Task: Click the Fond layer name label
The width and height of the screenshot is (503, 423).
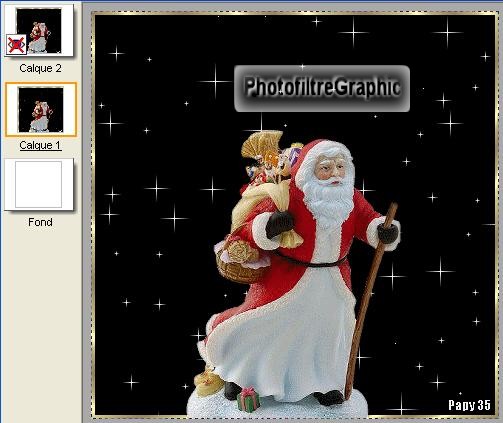Action: point(40,222)
